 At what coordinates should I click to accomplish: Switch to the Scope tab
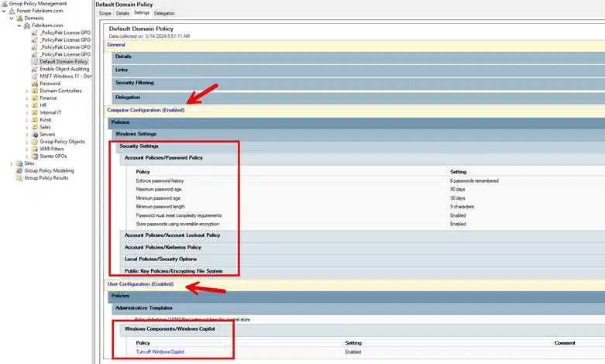click(105, 13)
